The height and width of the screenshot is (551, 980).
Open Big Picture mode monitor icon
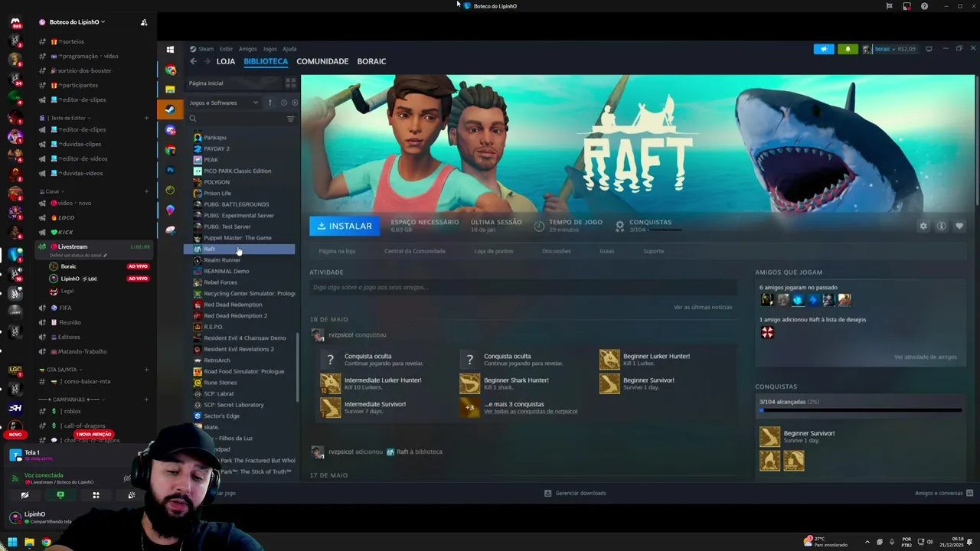(929, 49)
